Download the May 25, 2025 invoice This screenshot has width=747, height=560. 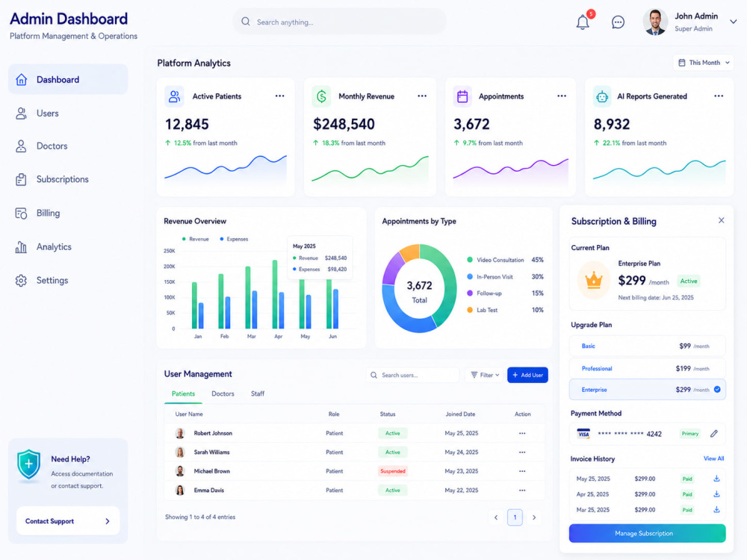pos(716,479)
